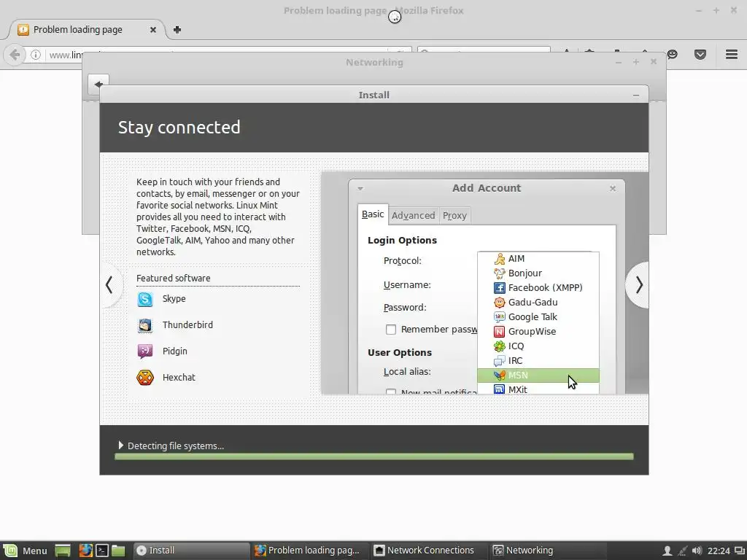Viewport: 747px width, 560px height.
Task: Click the Pidgin icon in Featured software
Action: pyautogui.click(x=145, y=351)
